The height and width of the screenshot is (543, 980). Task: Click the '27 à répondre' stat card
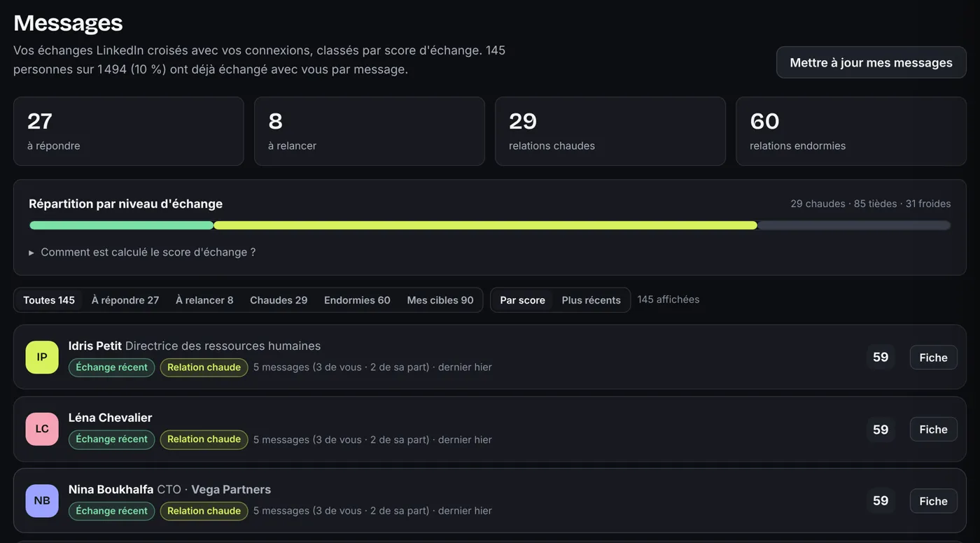129,132
